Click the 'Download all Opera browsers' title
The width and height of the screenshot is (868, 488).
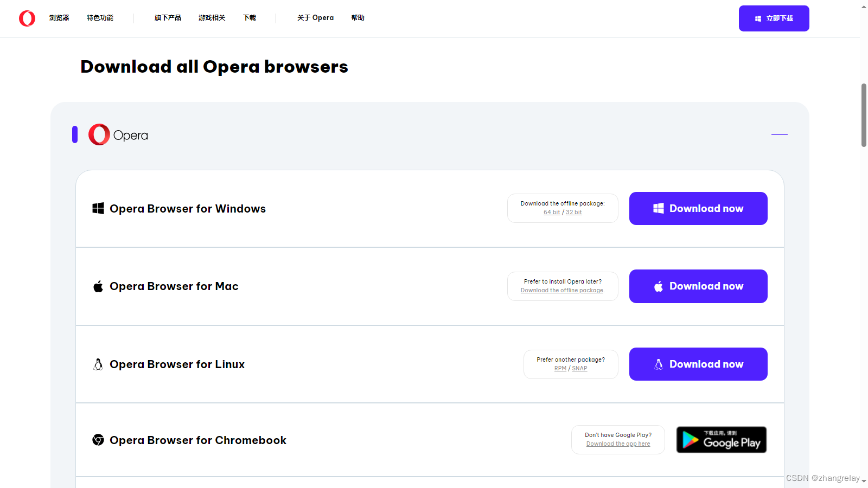pyautogui.click(x=214, y=67)
